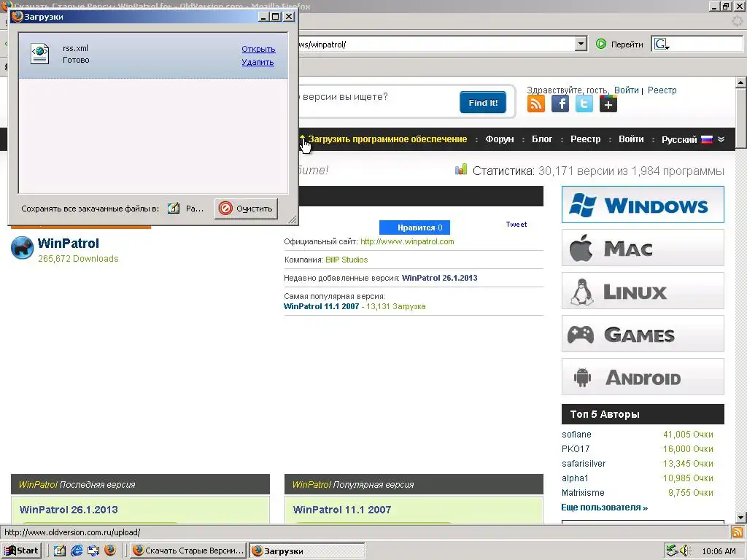Click the Facebook icon on the website header
The width and height of the screenshot is (747, 560).
pos(560,104)
